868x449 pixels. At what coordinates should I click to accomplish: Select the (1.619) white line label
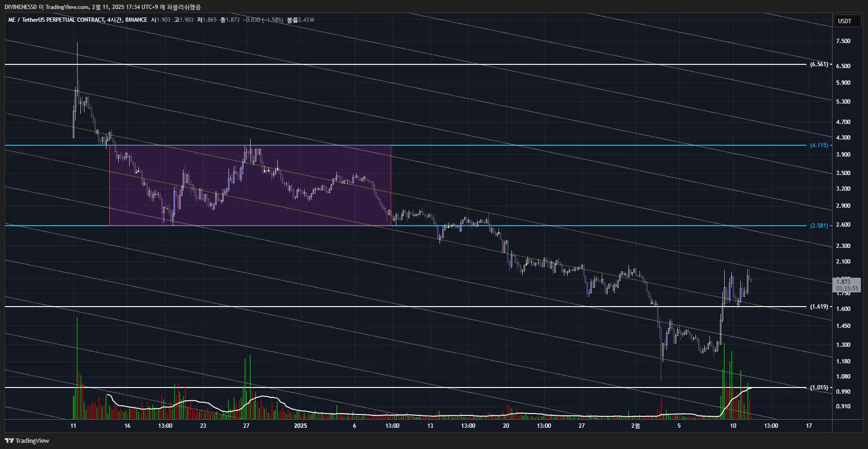point(819,307)
